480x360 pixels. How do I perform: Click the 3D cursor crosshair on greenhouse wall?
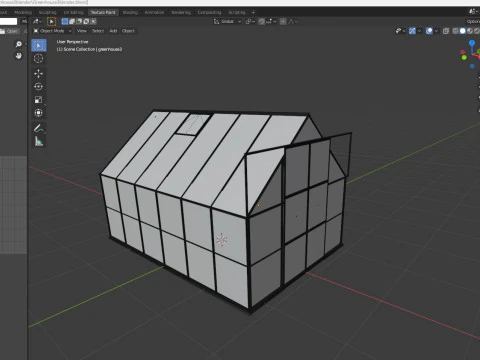pos(222,240)
